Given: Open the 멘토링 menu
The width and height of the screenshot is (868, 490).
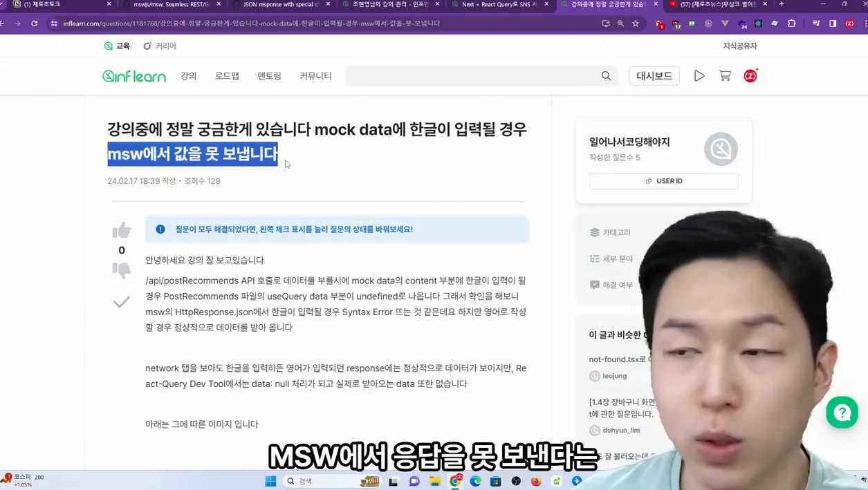Looking at the screenshot, I should coord(269,76).
